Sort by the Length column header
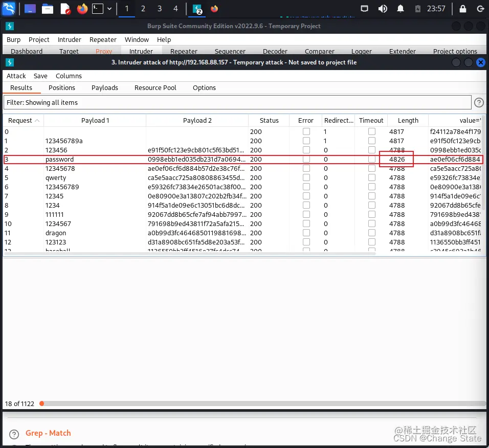The image size is (489, 448). point(408,121)
